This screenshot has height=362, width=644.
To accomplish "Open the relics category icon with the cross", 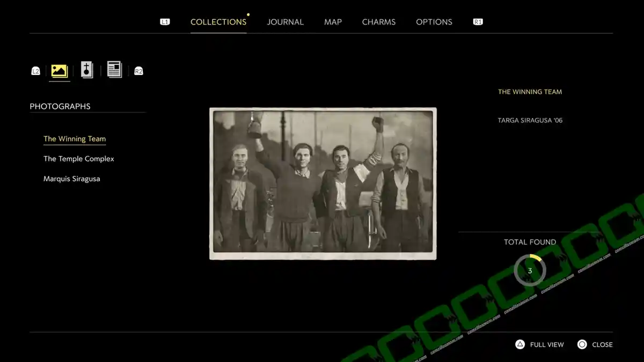I will point(87,70).
